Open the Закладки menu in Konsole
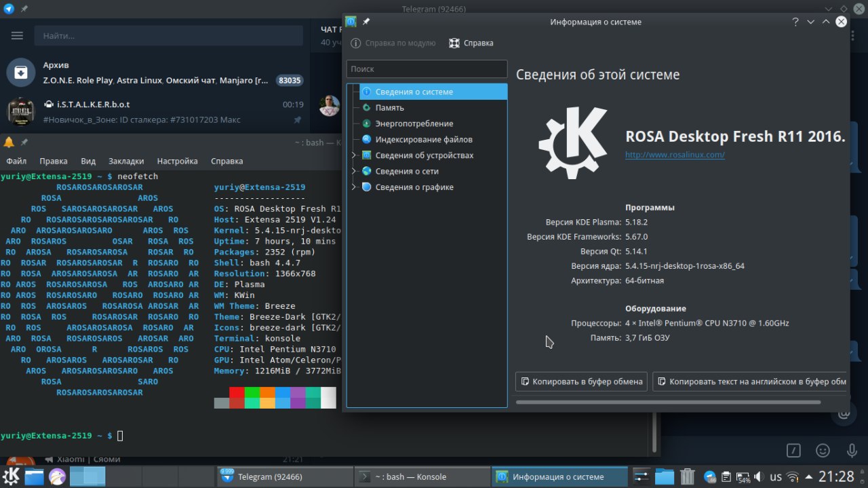The height and width of the screenshot is (488, 868). [x=126, y=161]
